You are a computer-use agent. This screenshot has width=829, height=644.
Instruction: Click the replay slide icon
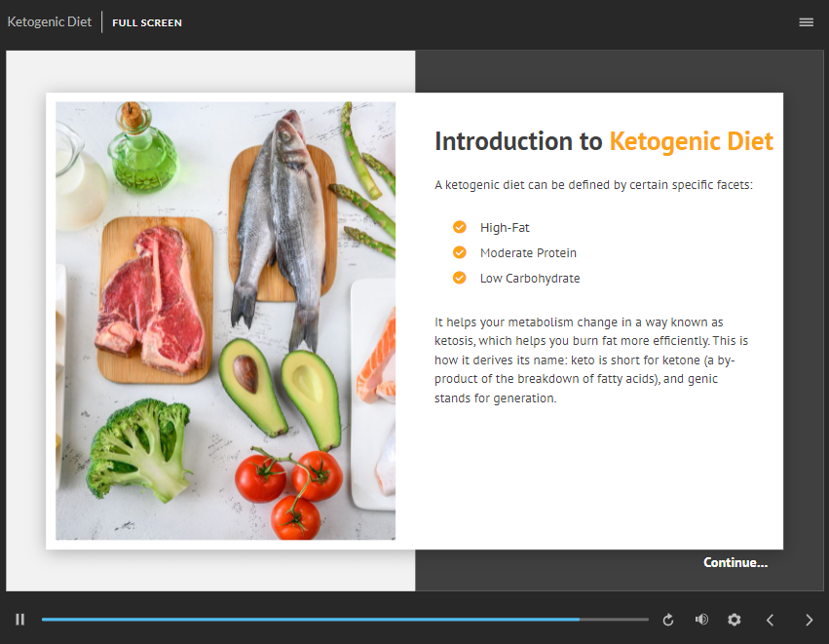coord(668,620)
